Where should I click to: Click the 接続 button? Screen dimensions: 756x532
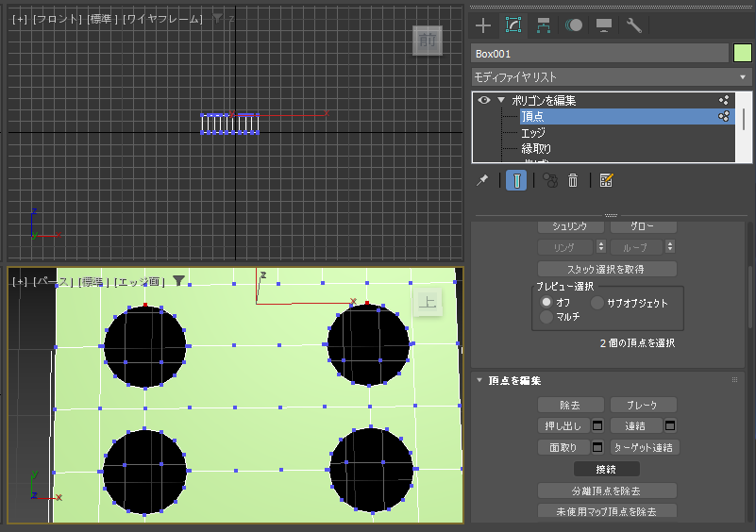(x=607, y=469)
